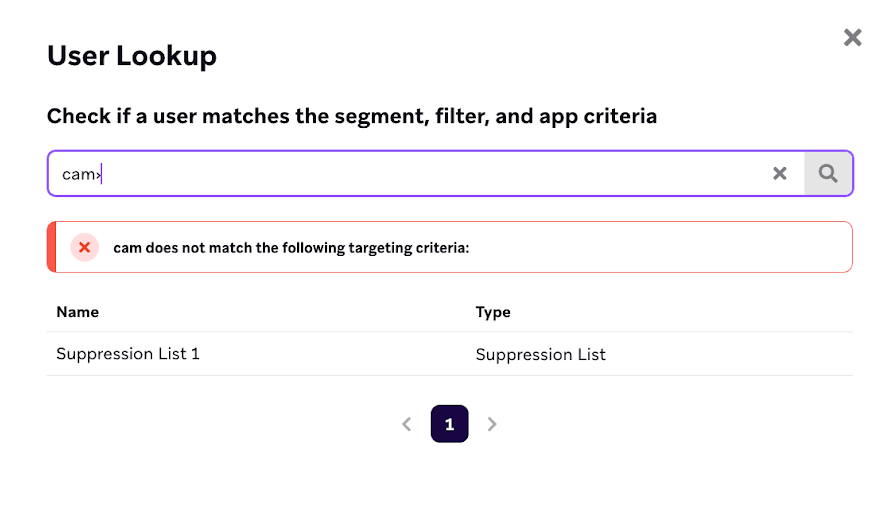Click the Type column header
Viewport: 886px width, 509px height.
click(493, 312)
